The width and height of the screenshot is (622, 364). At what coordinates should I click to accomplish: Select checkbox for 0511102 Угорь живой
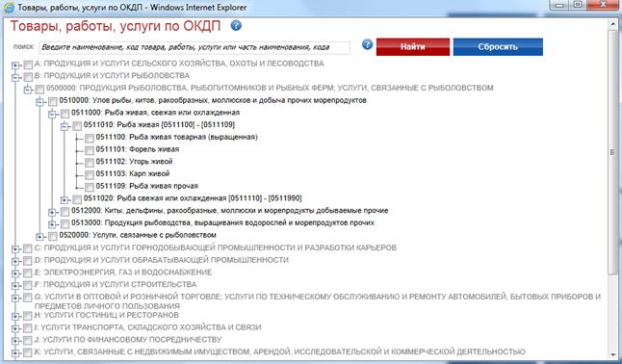coord(90,163)
